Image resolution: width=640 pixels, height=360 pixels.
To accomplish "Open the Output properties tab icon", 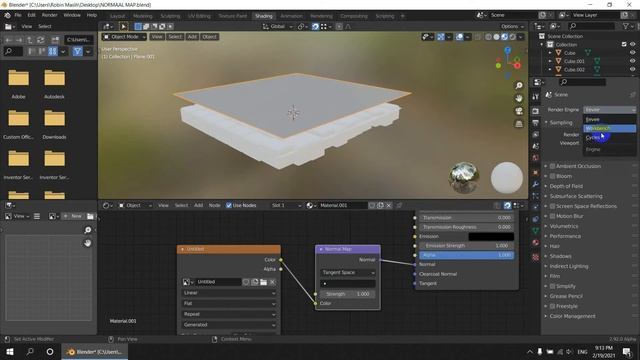I will click(x=536, y=123).
